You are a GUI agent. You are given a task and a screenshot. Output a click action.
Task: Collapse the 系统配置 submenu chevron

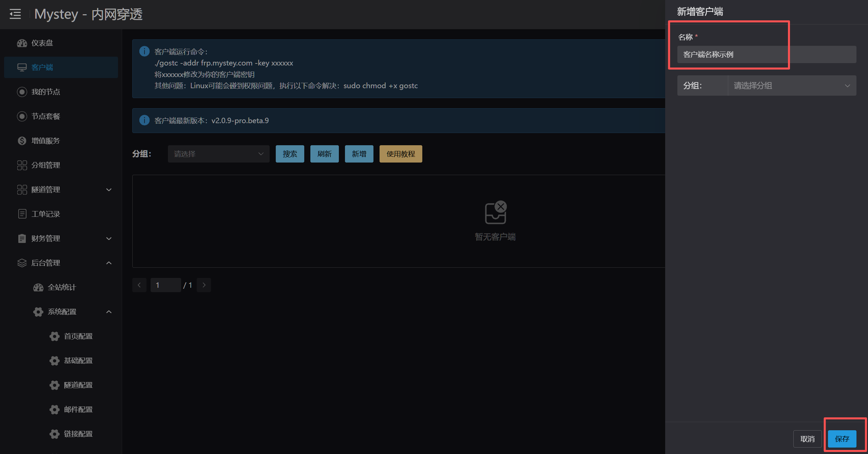pos(109,312)
